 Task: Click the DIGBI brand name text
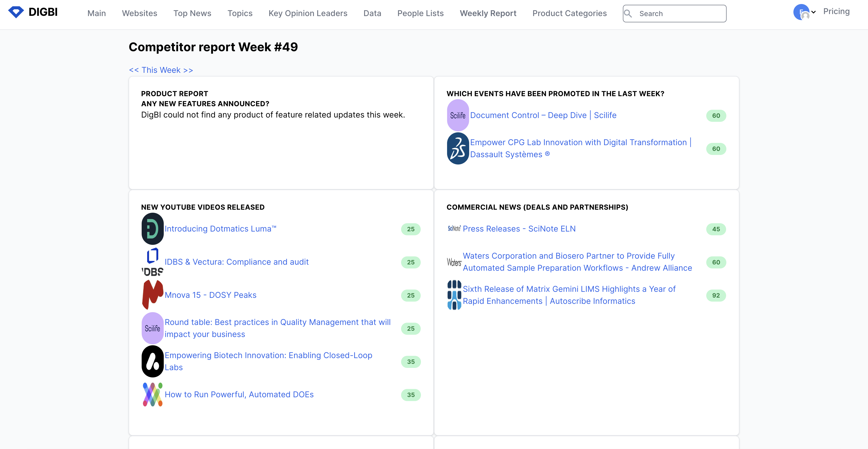click(43, 12)
